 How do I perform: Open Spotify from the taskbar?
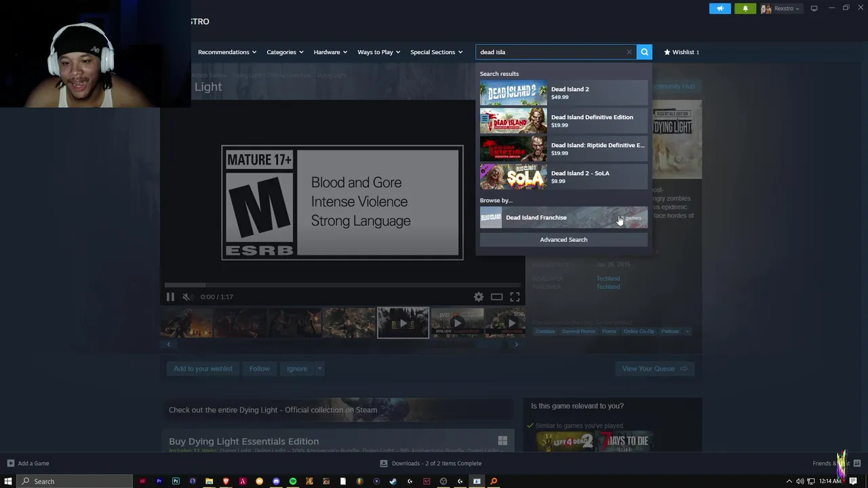pos(293,481)
